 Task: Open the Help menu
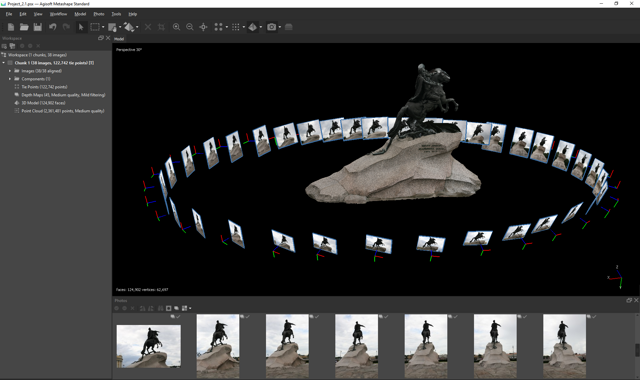pos(133,14)
